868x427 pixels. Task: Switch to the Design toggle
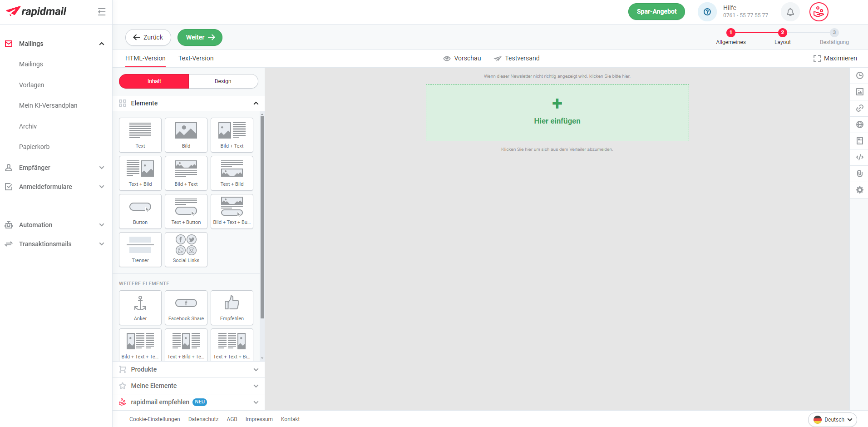pyautogui.click(x=223, y=81)
